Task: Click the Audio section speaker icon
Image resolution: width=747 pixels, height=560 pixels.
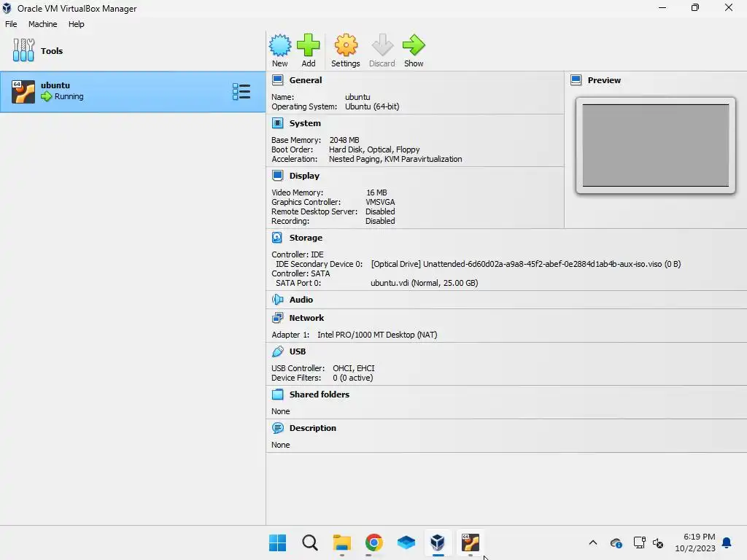Action: coord(277,299)
